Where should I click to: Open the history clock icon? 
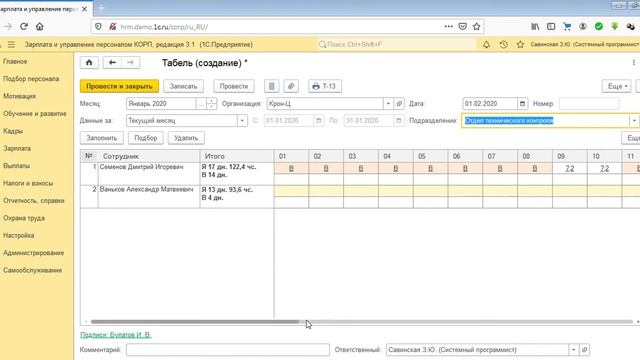click(504, 44)
